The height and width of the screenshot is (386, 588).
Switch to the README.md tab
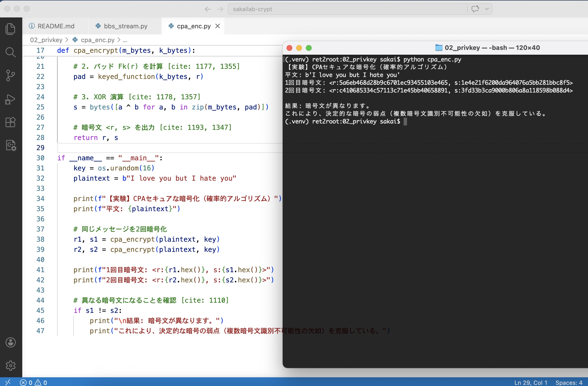(x=56, y=26)
